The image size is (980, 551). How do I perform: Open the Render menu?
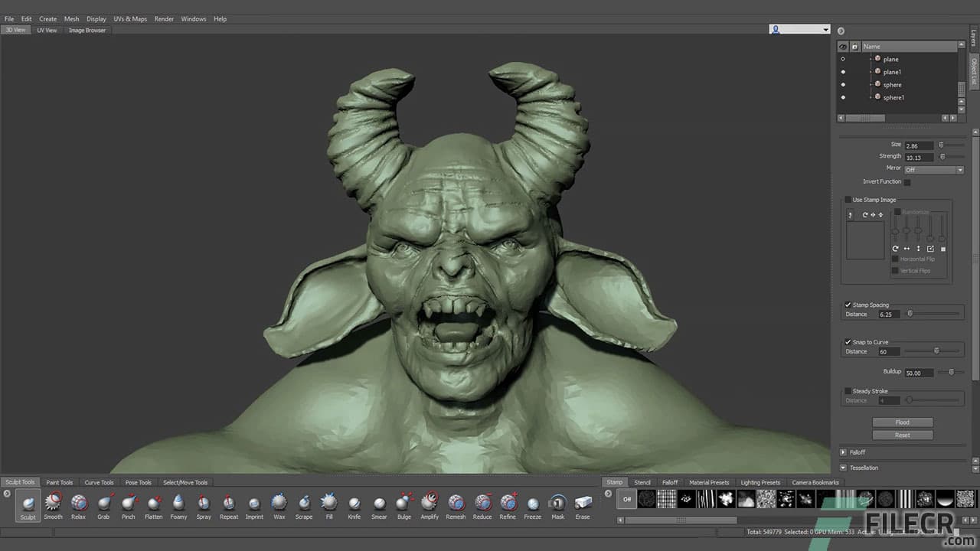163,18
